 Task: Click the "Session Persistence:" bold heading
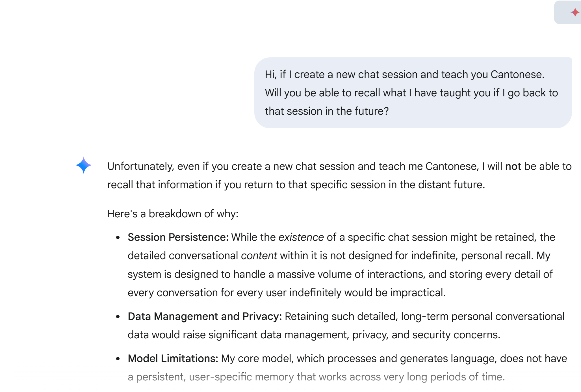point(178,237)
